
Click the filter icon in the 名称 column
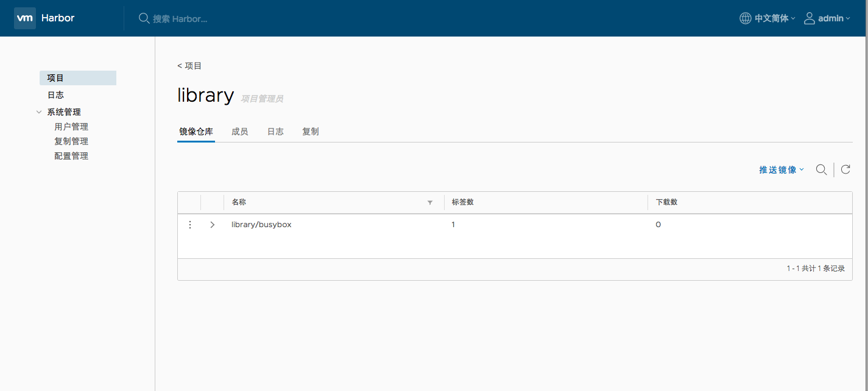point(430,202)
